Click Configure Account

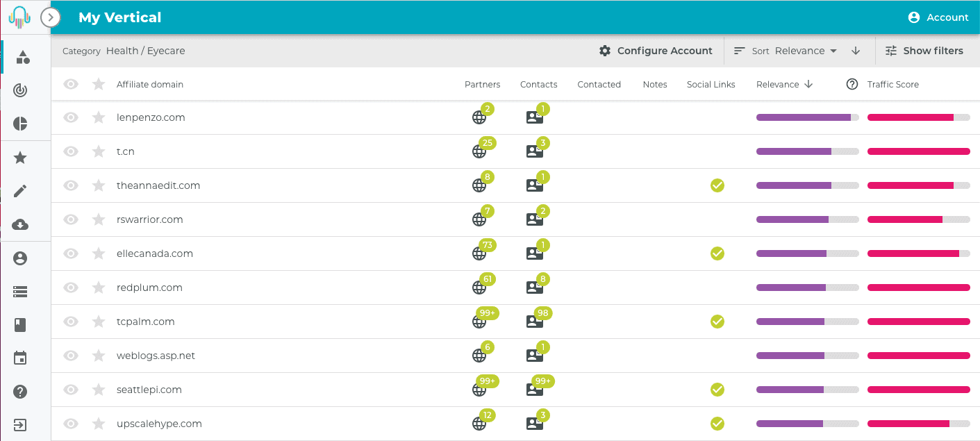click(x=656, y=51)
